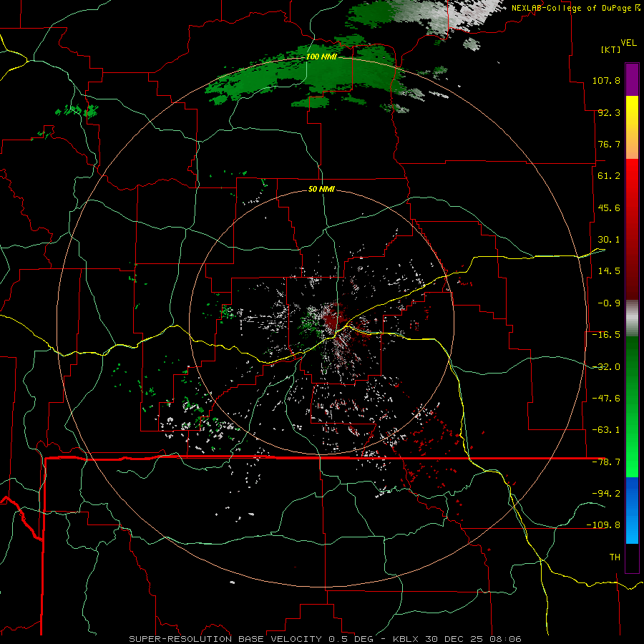Click the 14.5 velocity scale value
This screenshot has width=644, height=644.
609,271
